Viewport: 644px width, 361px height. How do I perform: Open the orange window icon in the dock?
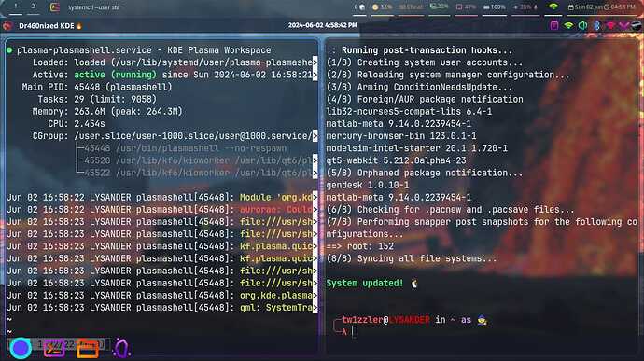point(88,350)
